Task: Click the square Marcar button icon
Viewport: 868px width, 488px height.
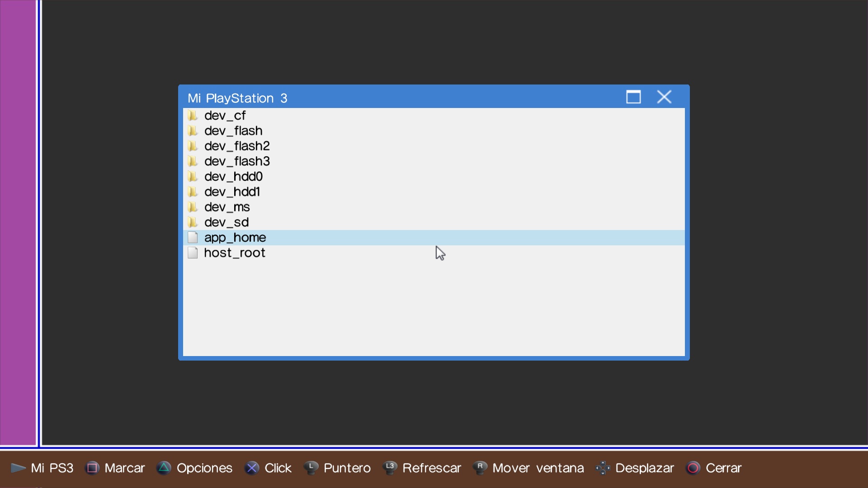Action: (x=92, y=468)
